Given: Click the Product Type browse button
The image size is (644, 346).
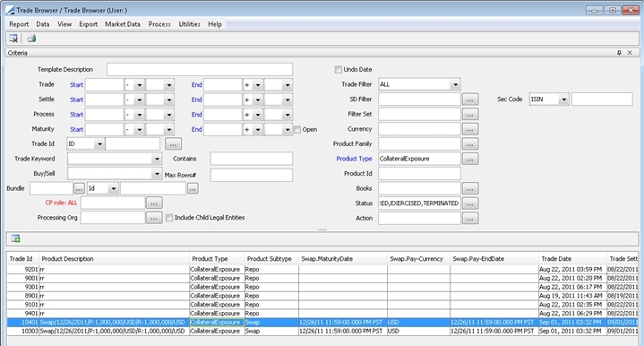Looking at the screenshot, I should [470, 159].
